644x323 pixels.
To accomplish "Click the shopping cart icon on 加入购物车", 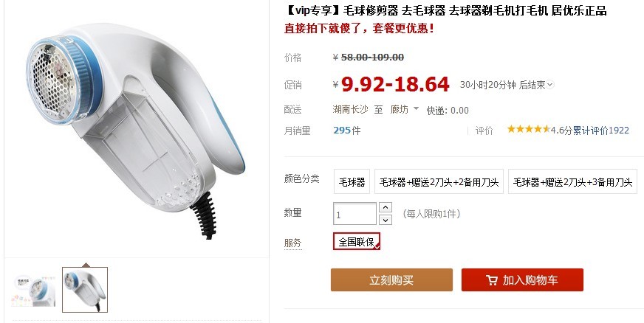I will point(492,280).
